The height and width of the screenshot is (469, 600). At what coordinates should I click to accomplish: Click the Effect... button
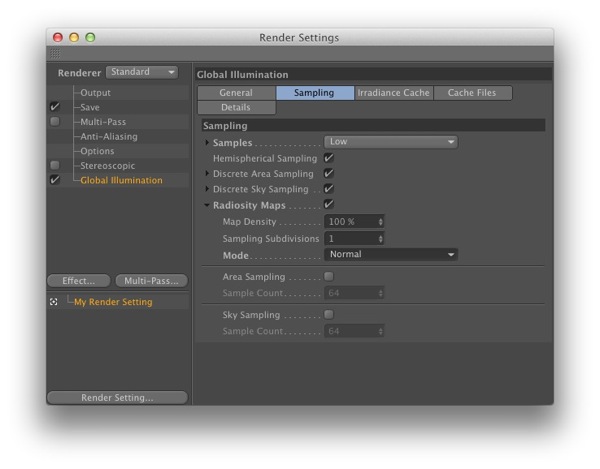point(79,281)
